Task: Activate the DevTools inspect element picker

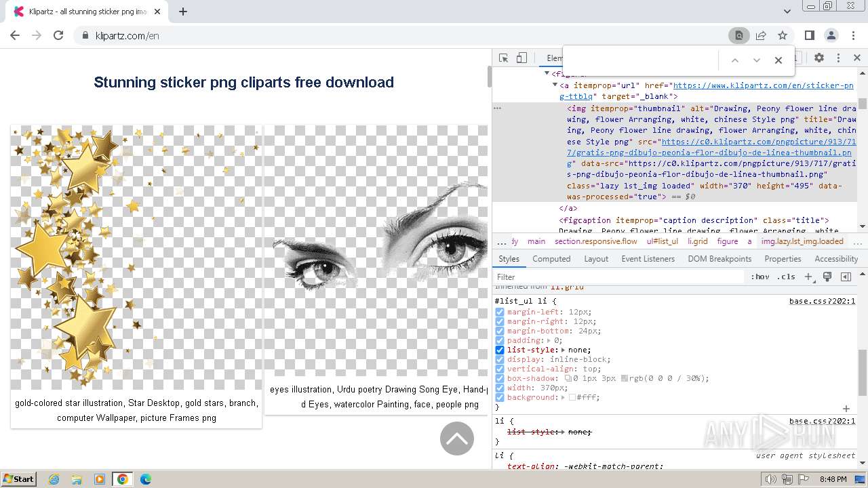Action: pyautogui.click(x=503, y=58)
